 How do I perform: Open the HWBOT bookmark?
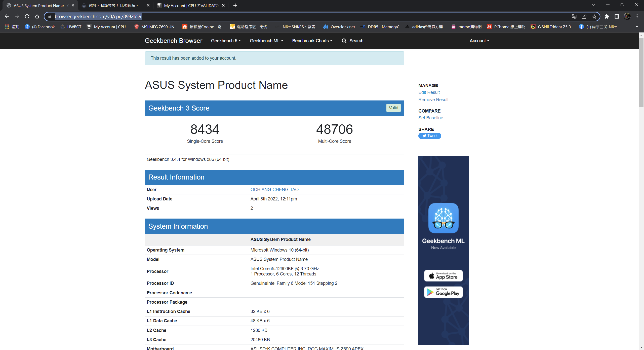tap(71, 27)
